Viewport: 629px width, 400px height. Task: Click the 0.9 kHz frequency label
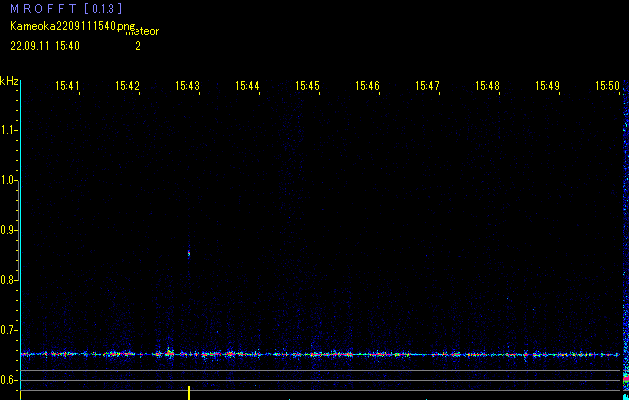coord(8,230)
